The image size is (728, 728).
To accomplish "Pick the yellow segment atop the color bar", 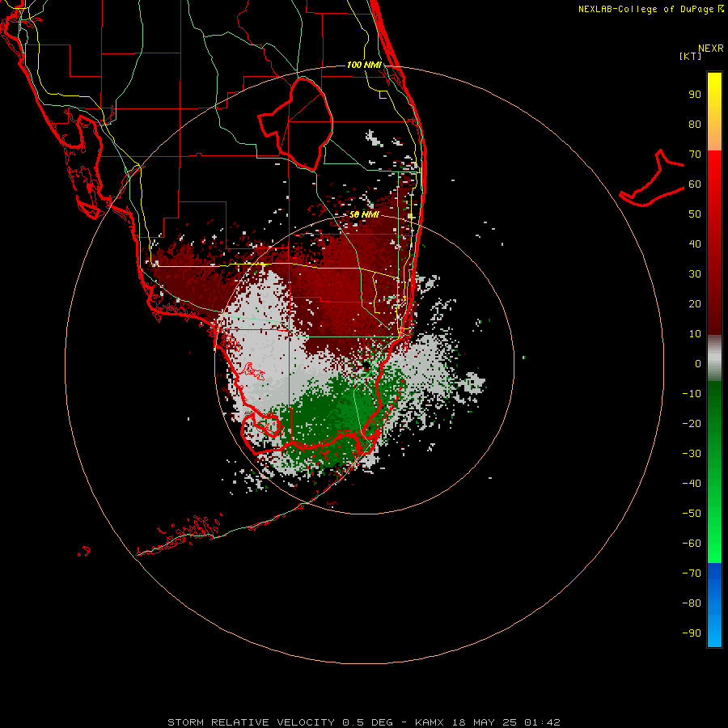I will (714, 112).
